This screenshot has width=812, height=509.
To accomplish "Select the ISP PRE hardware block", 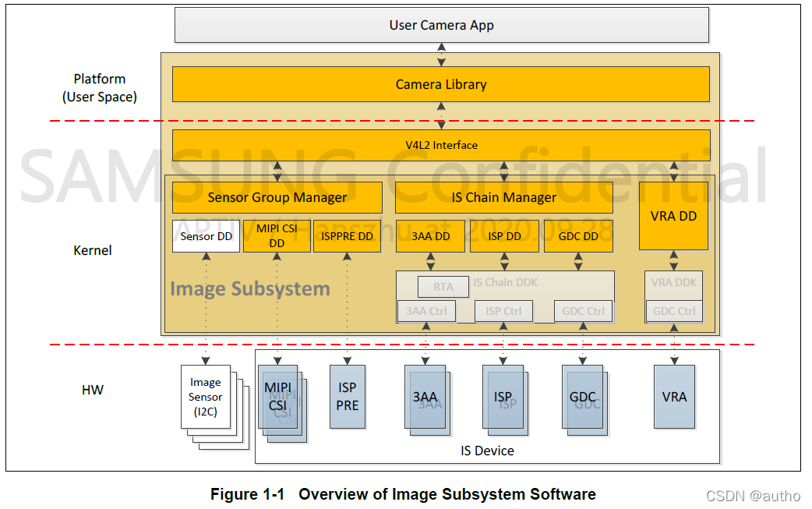I will [x=348, y=397].
